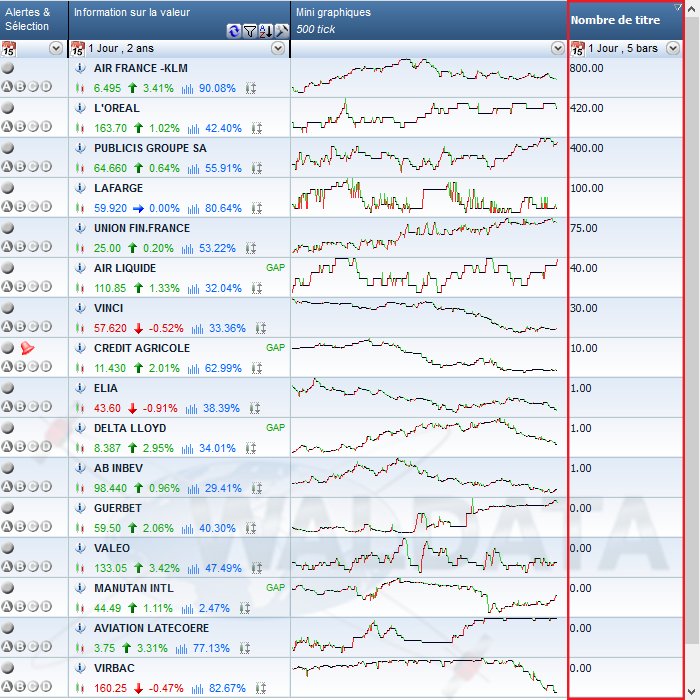Click the blue refresh icon in header
The image size is (700, 700).
click(x=233, y=31)
